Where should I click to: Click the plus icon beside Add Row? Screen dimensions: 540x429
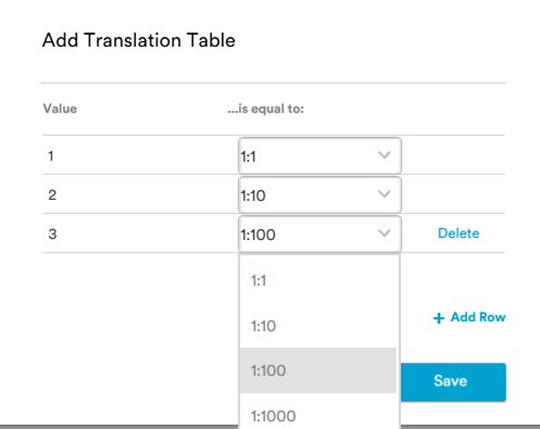click(x=439, y=318)
